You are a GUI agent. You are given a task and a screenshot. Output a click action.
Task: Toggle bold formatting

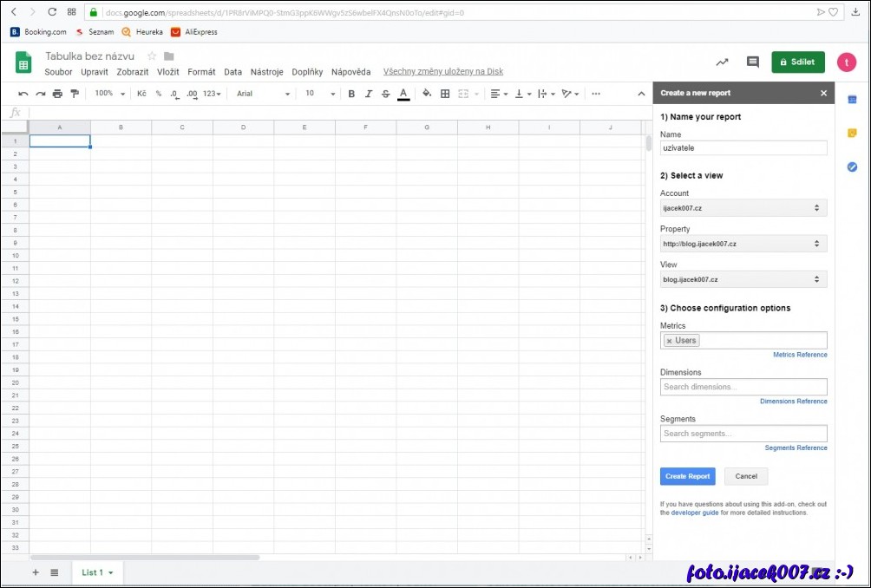[x=351, y=94]
